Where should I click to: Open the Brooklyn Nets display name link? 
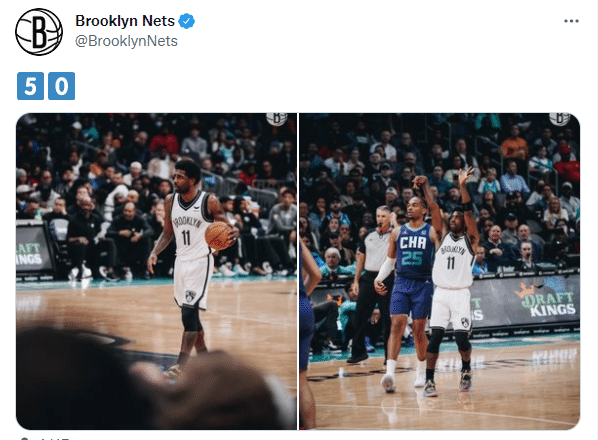click(x=125, y=21)
